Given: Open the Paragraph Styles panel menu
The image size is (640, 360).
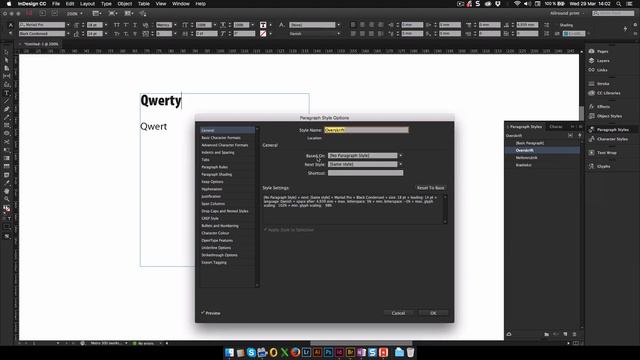Looking at the screenshot, I should [580, 127].
